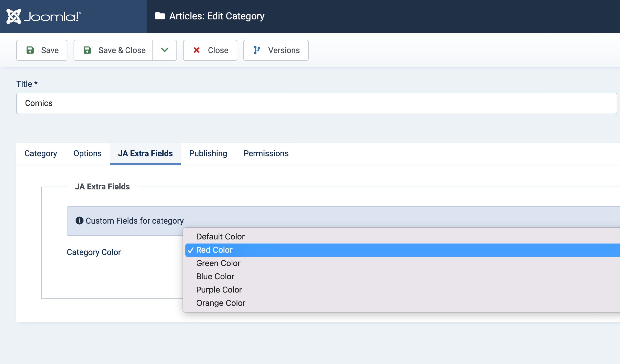
Task: Choose Orange Color from the list
Action: click(221, 303)
